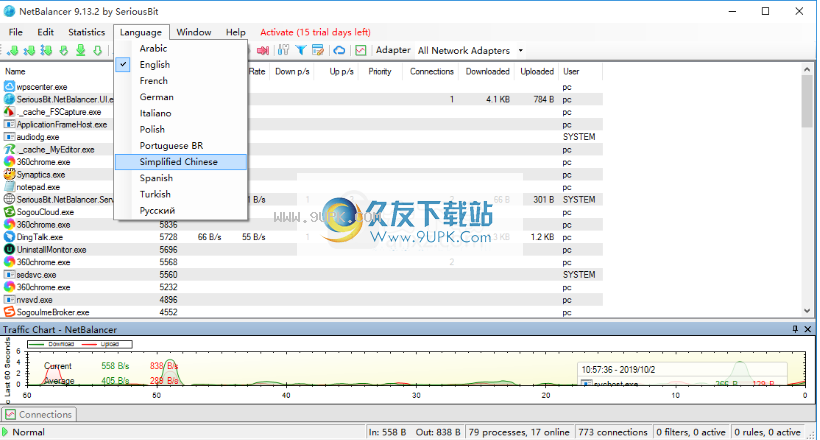Open the Window menu
820x440 pixels.
[x=193, y=32]
